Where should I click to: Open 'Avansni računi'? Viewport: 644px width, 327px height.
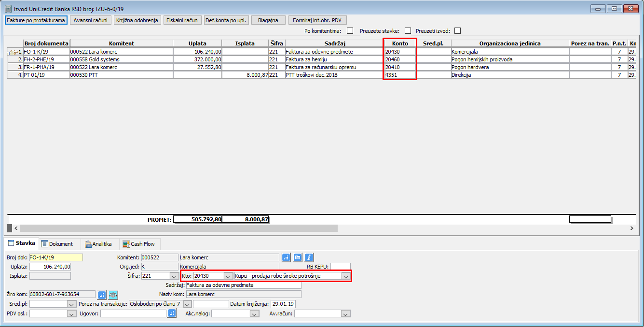coord(91,20)
